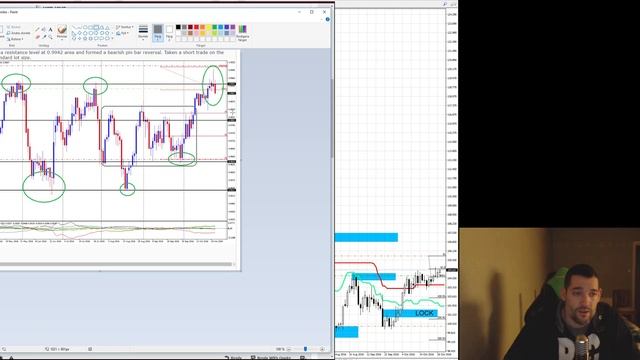Pick the Triangle shape in shapes gallery
The height and width of the screenshot is (360, 640).
[x=107, y=27]
